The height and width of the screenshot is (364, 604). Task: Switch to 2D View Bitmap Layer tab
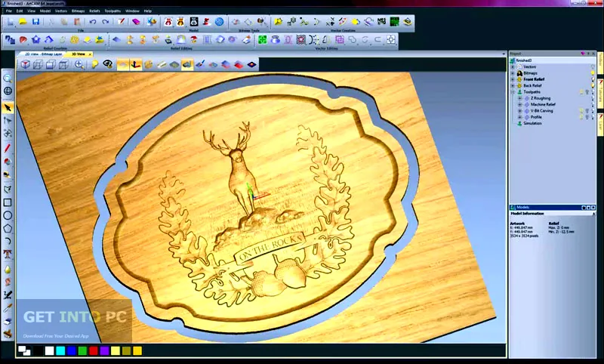[43, 54]
